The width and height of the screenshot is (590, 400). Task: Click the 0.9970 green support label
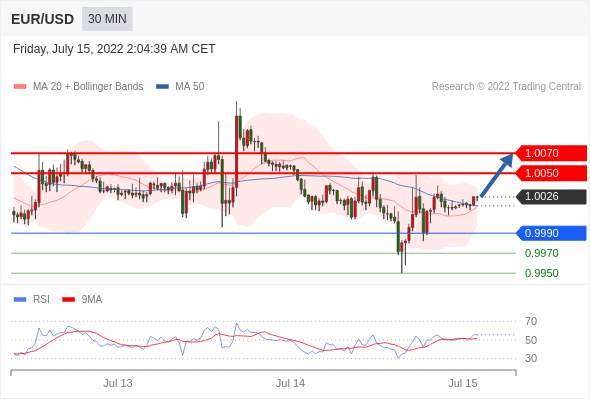coord(541,253)
